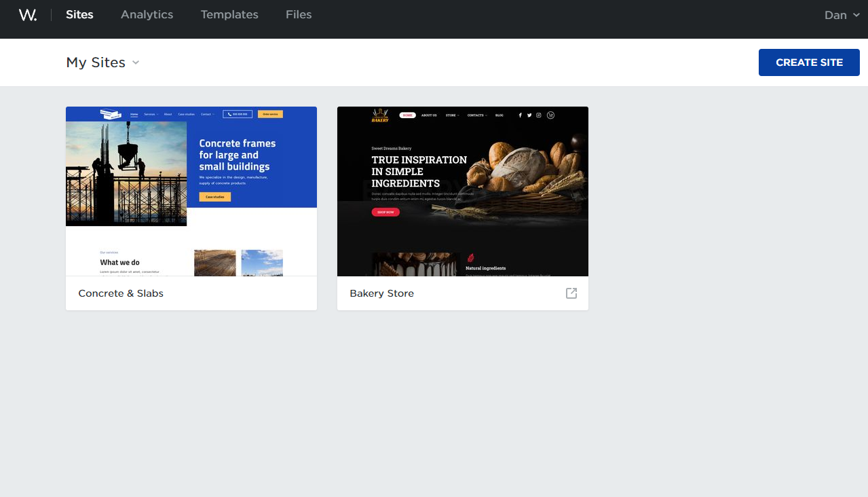Click the Case studies button in Concrete preview
The width and height of the screenshot is (868, 497).
(214, 197)
